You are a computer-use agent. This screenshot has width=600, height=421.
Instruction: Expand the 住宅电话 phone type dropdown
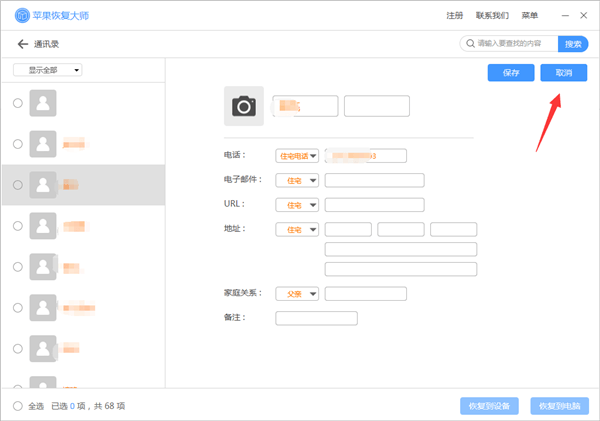pos(296,156)
